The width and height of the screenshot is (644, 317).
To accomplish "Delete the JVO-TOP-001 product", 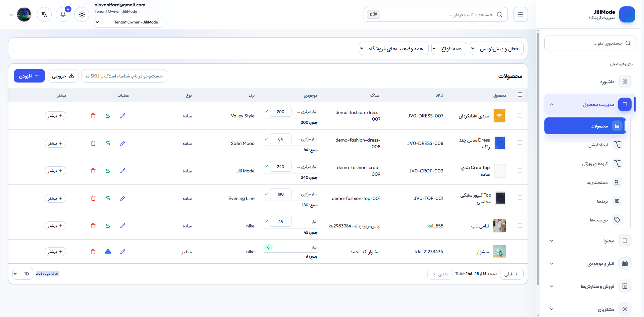I will coord(93,198).
